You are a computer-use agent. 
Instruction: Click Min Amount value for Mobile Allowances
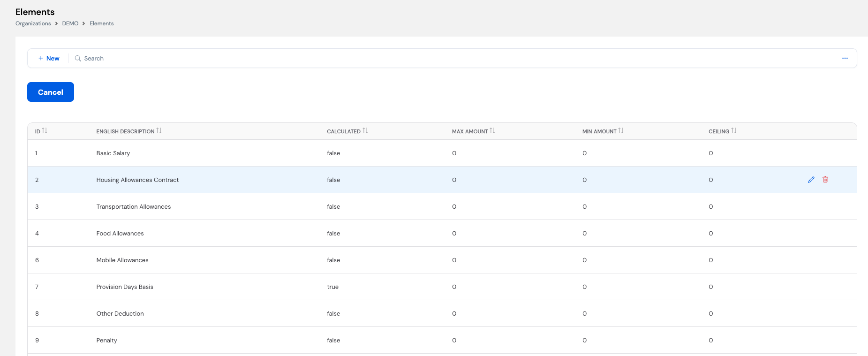coord(584,260)
